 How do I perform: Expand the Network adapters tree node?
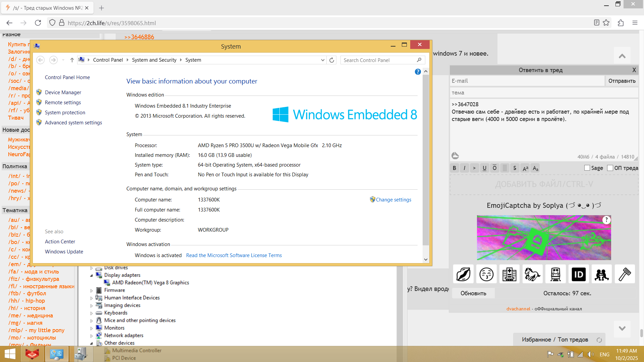pyautogui.click(x=91, y=336)
